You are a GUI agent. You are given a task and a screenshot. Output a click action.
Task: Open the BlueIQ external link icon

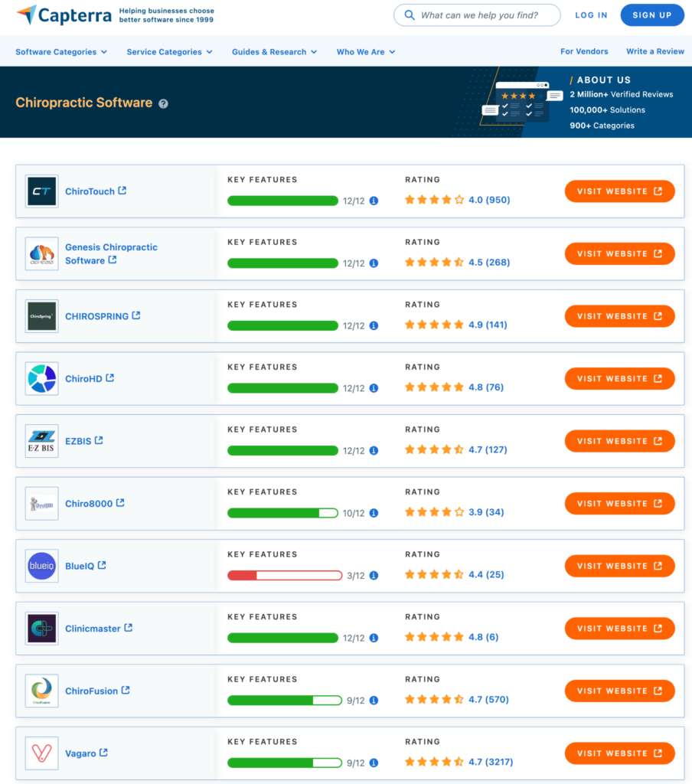102,565
